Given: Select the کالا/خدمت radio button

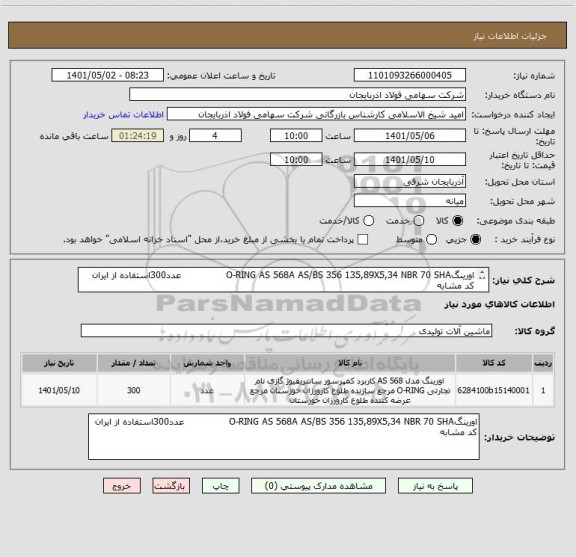Looking at the screenshot, I should [x=368, y=221].
